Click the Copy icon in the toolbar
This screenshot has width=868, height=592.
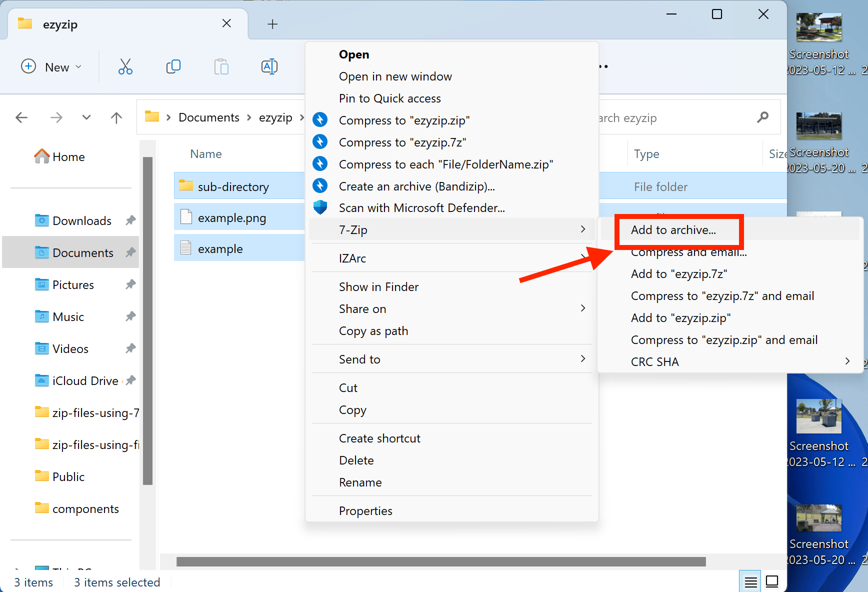(x=173, y=66)
